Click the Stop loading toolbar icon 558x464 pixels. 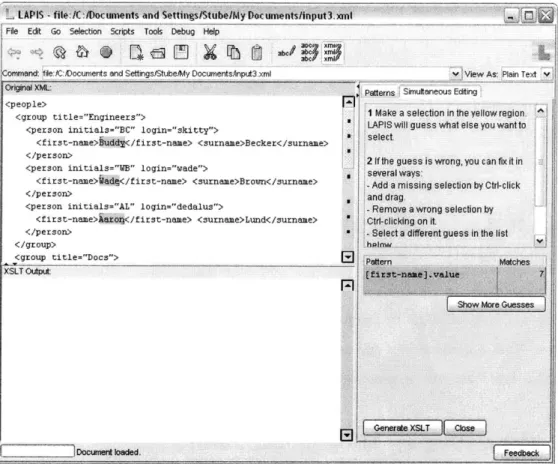[106, 52]
